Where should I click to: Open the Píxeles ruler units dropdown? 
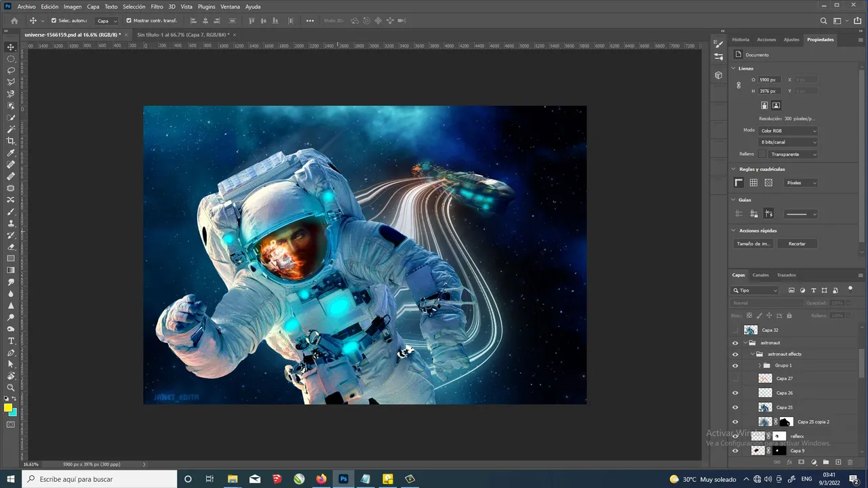pyautogui.click(x=801, y=183)
